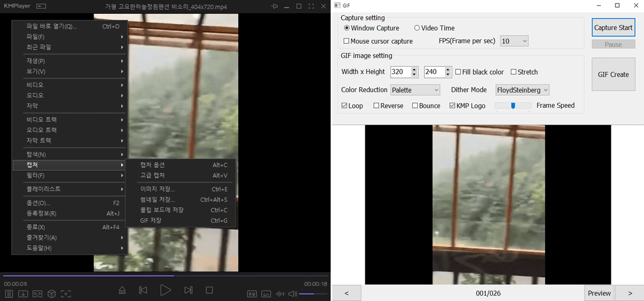Select 종료(X) to exit KMPlayer
Screen dimensions: 644x301
[x=69, y=227]
